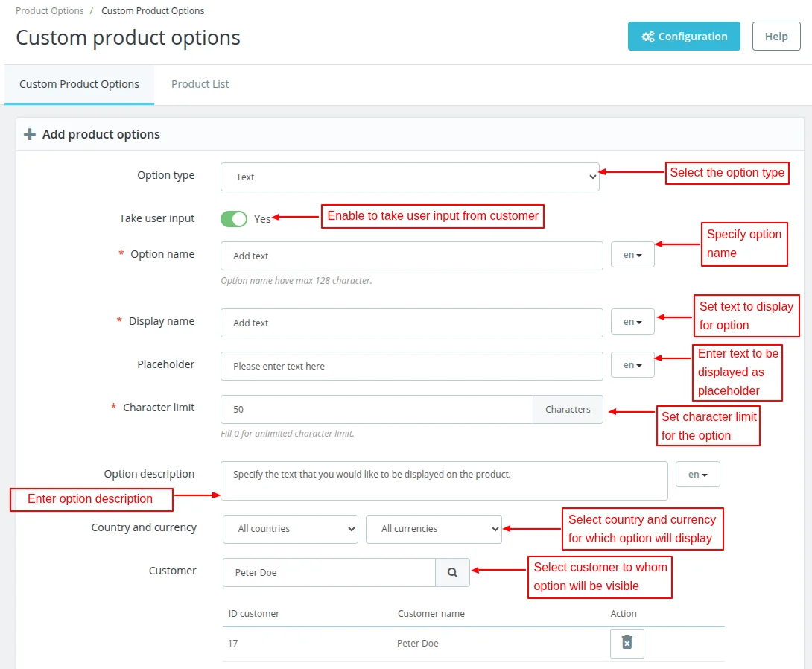Switch to the Product List tab
The width and height of the screenshot is (812, 669).
[x=200, y=84]
